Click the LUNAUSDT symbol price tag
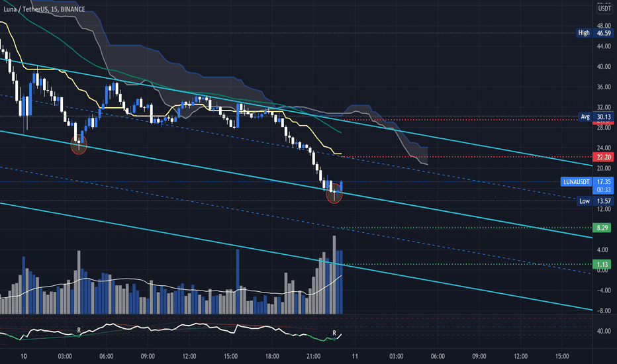 (577, 181)
